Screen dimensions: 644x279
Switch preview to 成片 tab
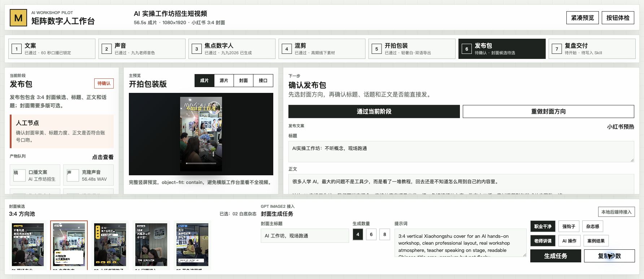[x=204, y=81]
